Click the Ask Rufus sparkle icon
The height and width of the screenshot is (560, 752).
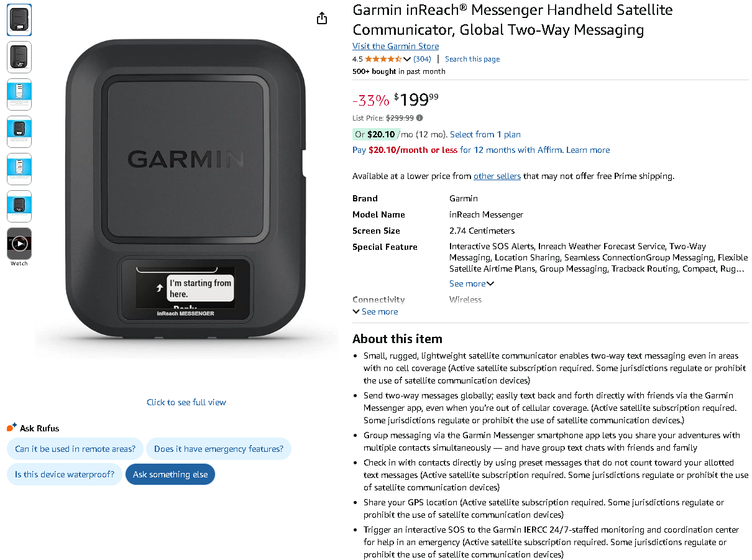coord(12,428)
